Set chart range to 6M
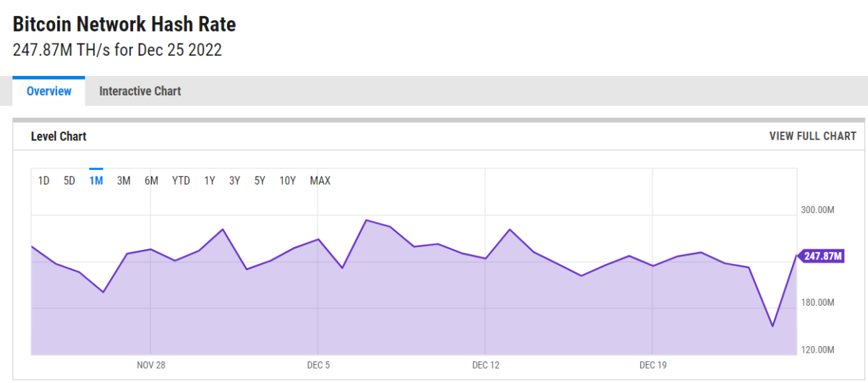 (x=151, y=181)
